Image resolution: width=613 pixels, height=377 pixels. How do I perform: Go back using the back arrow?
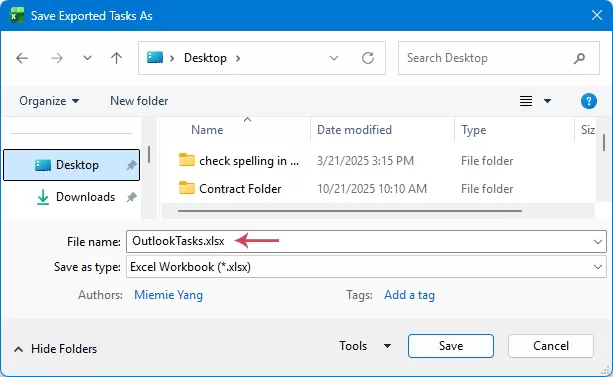[x=22, y=58]
